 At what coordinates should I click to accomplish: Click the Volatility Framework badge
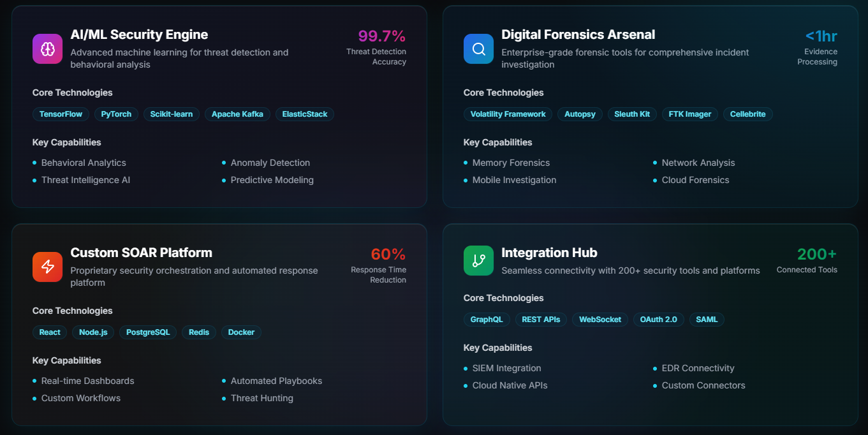[508, 114]
